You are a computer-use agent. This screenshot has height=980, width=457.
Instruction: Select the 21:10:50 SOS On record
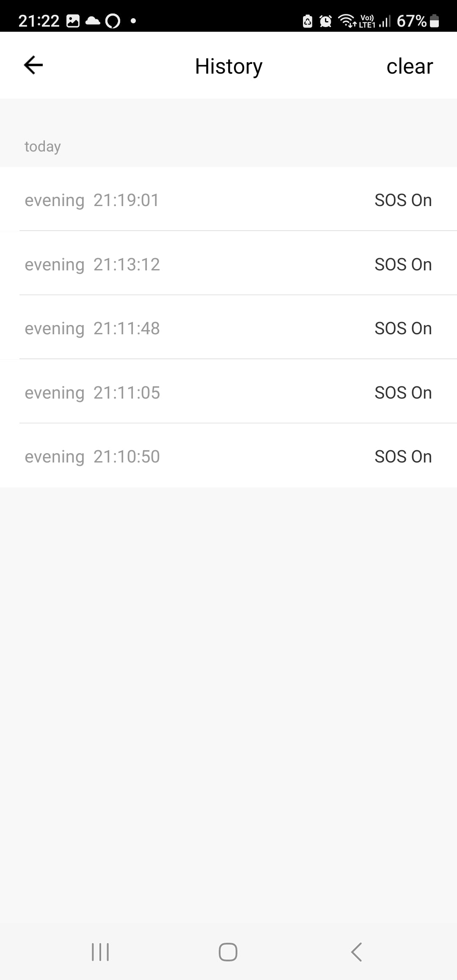(x=228, y=457)
